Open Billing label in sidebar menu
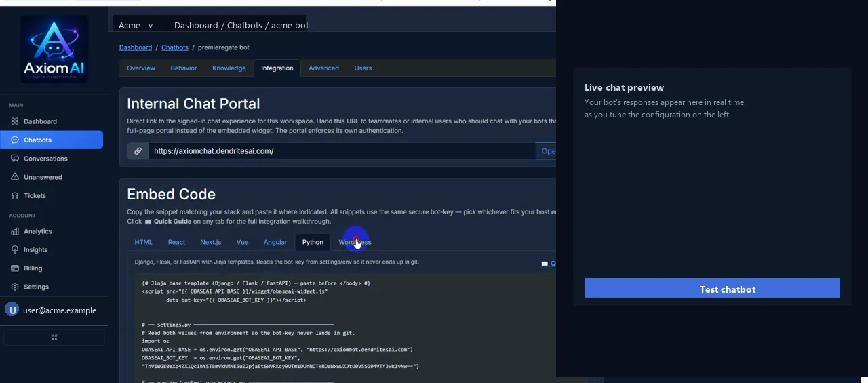The image size is (868, 383). click(33, 268)
